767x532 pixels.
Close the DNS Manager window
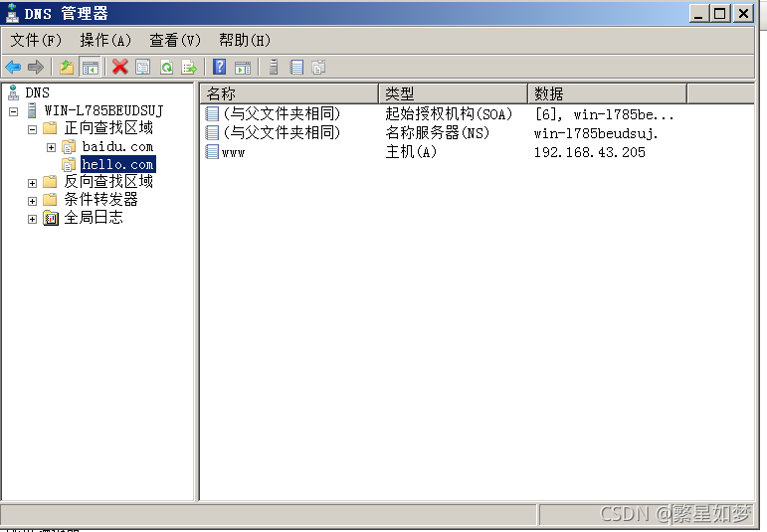click(743, 13)
